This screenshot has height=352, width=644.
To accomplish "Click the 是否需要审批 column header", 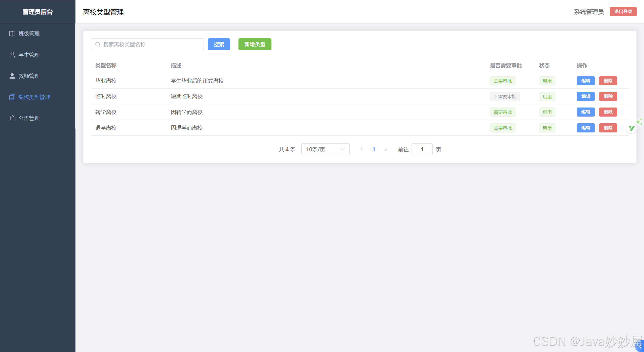I will point(506,65).
